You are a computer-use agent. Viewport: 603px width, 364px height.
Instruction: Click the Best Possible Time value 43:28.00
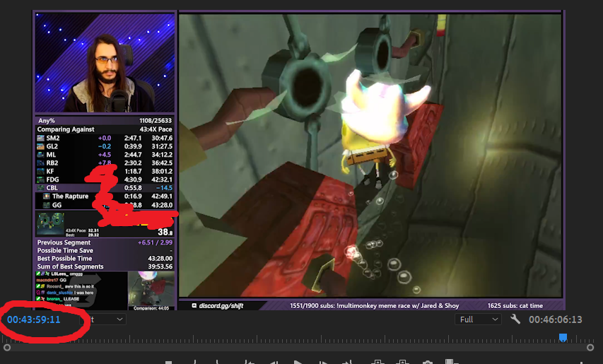pos(160,259)
